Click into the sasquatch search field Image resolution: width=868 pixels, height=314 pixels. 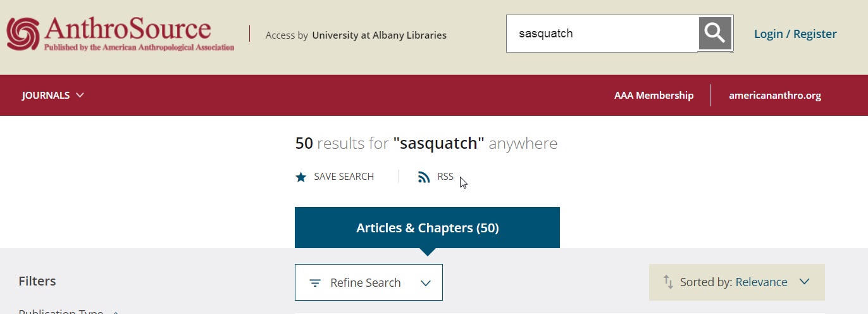pos(601,34)
